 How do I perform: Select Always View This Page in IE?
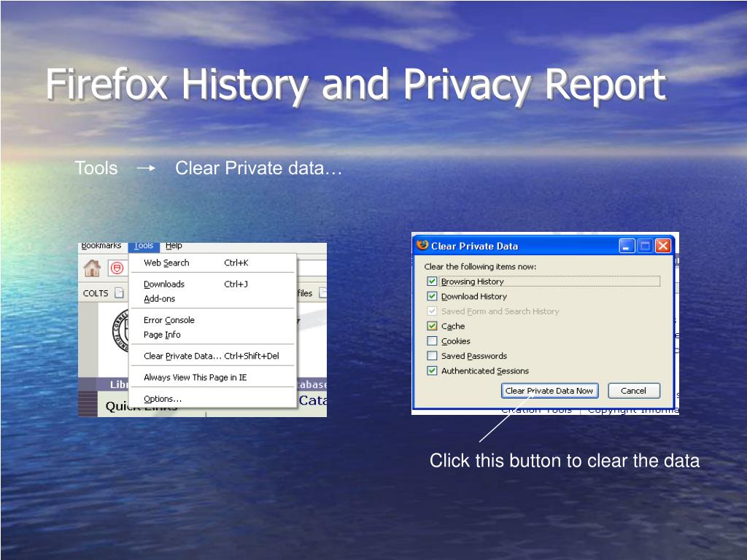pos(212,378)
